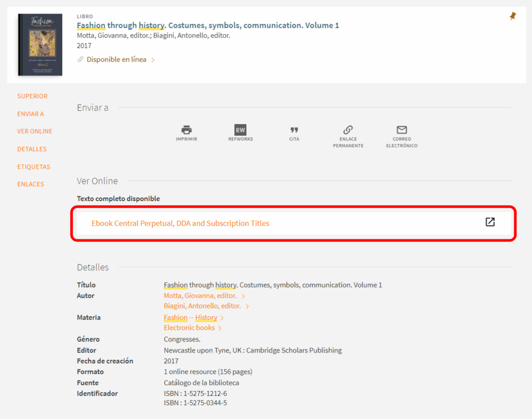Search author Biagini, Antonello, editor
Viewport: 532px width, 419px height.
(x=202, y=306)
